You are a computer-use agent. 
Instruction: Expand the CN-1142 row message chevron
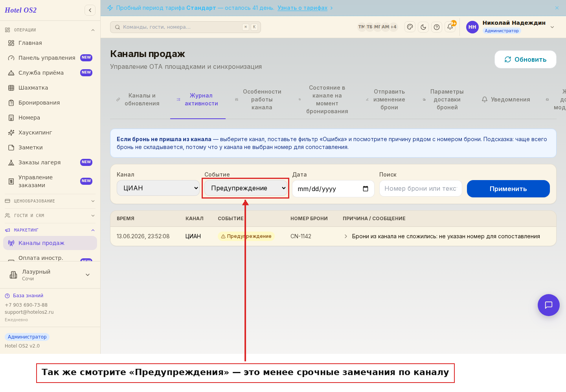(346, 236)
